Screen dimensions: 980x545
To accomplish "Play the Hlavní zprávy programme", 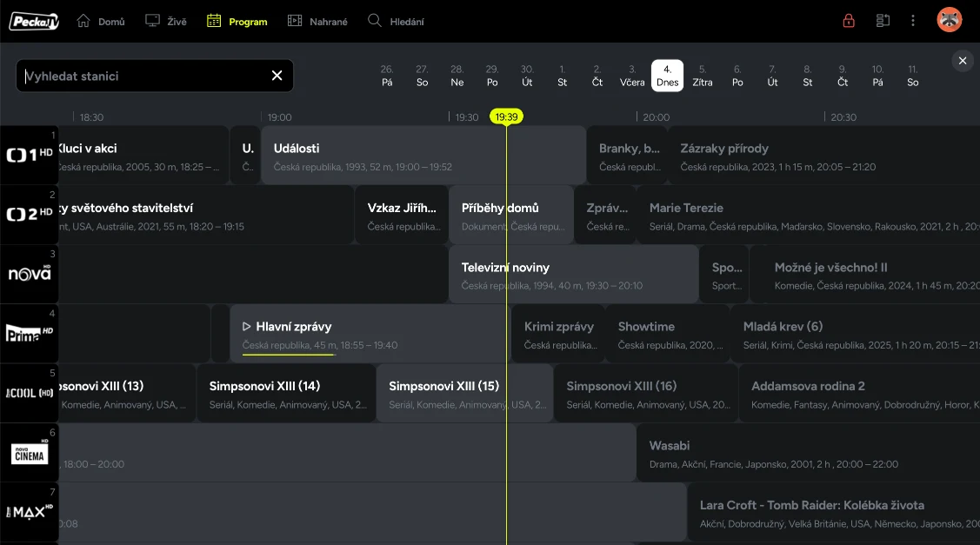I will [x=247, y=327].
